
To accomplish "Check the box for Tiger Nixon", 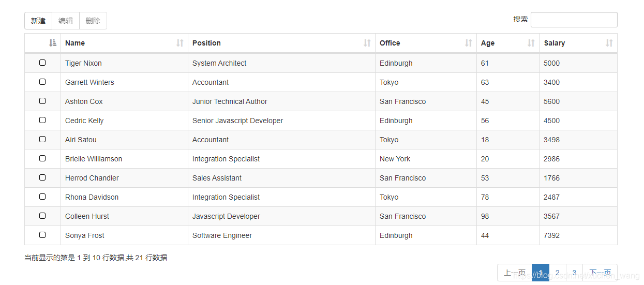I will (42, 63).
